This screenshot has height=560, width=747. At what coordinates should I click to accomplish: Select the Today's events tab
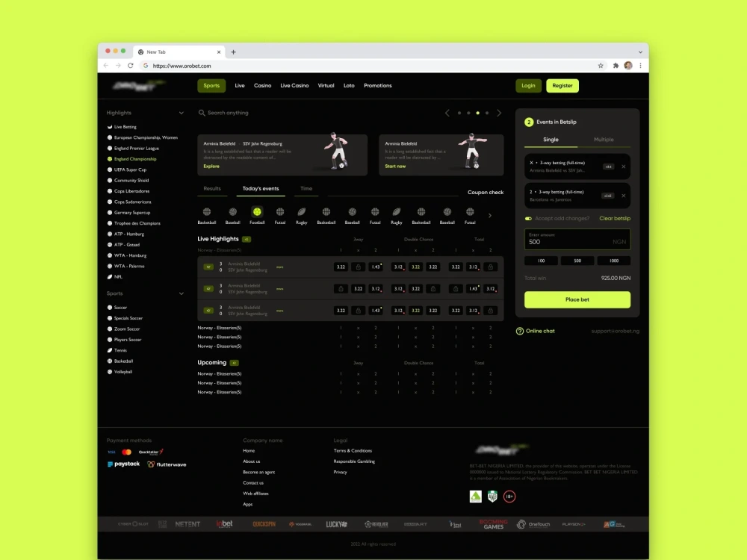click(261, 189)
